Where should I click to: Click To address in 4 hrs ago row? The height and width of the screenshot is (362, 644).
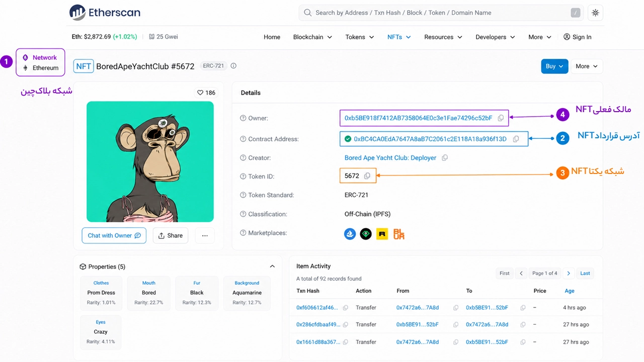(x=487, y=308)
